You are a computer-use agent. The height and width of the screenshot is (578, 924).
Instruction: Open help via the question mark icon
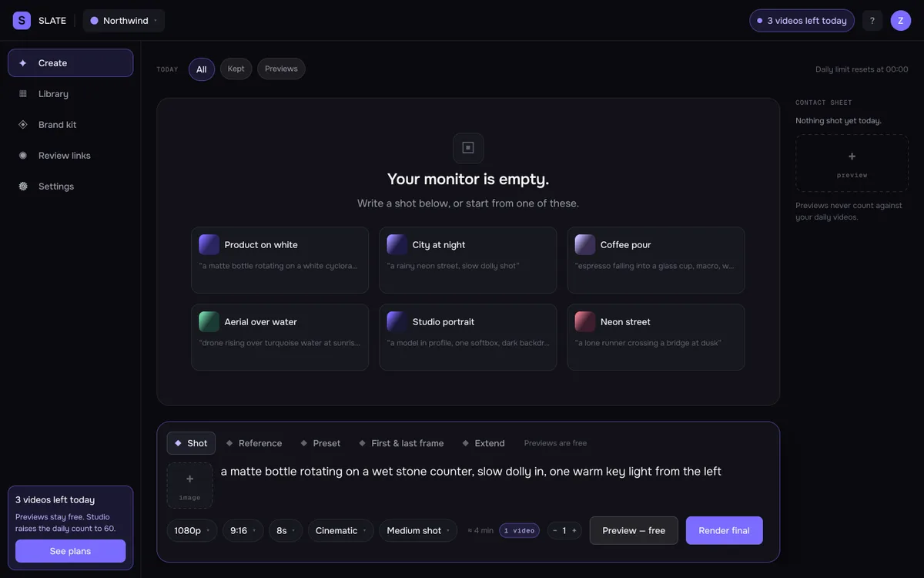pyautogui.click(x=872, y=21)
